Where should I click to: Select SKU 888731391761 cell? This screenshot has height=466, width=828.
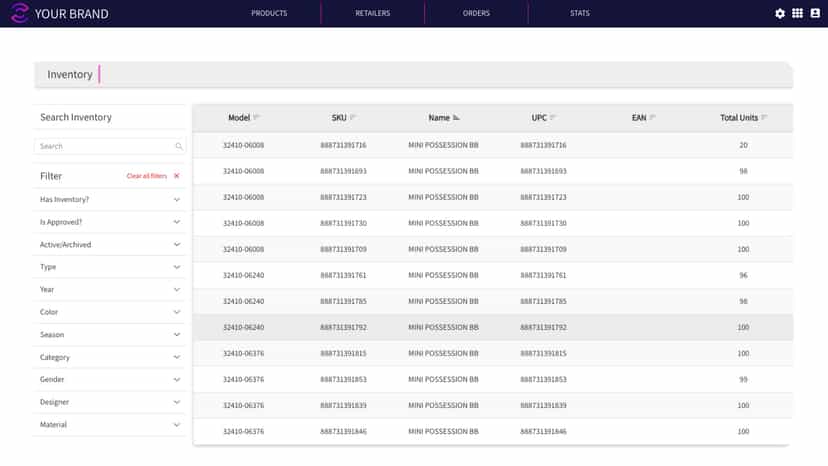(x=343, y=275)
